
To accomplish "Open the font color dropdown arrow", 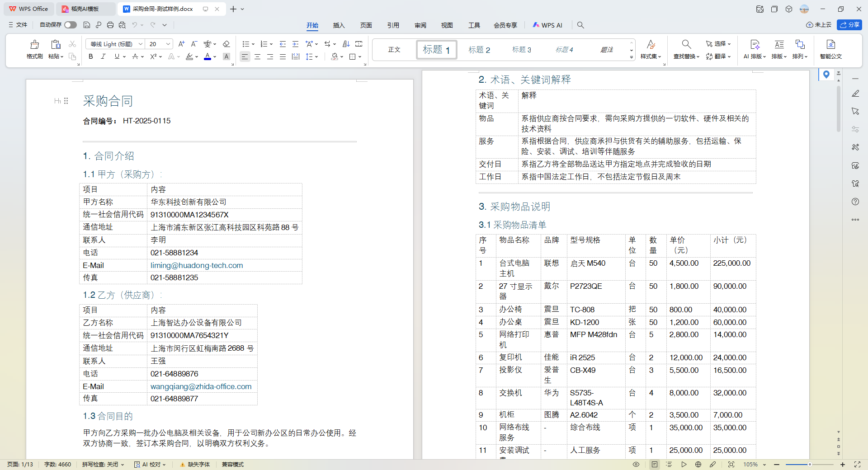I will (x=214, y=56).
